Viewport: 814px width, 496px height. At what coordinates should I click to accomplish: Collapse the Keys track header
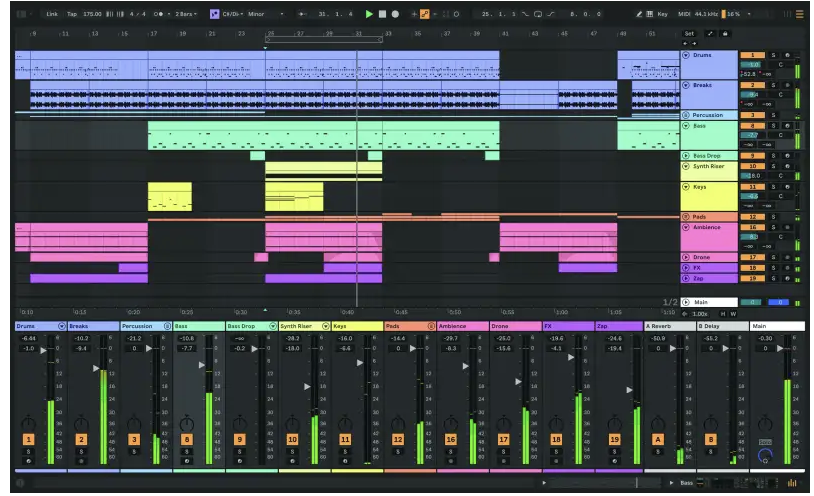(x=686, y=187)
